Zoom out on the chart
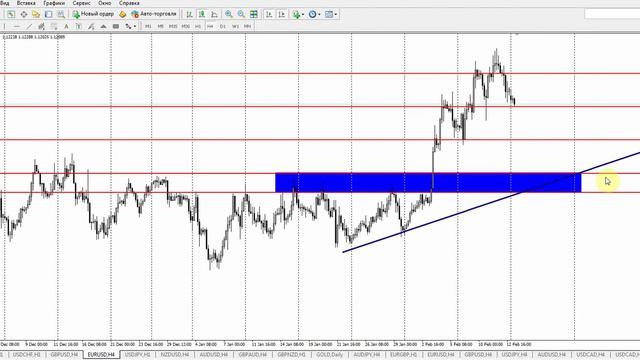The image size is (640, 360). 241,14
